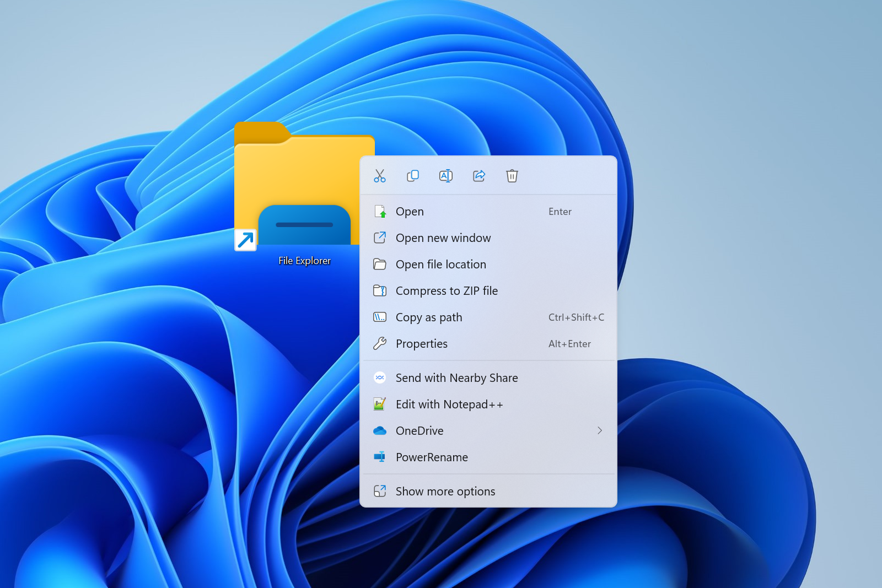Expand the OneDrive submenu arrow
The height and width of the screenshot is (588, 882).
click(600, 431)
